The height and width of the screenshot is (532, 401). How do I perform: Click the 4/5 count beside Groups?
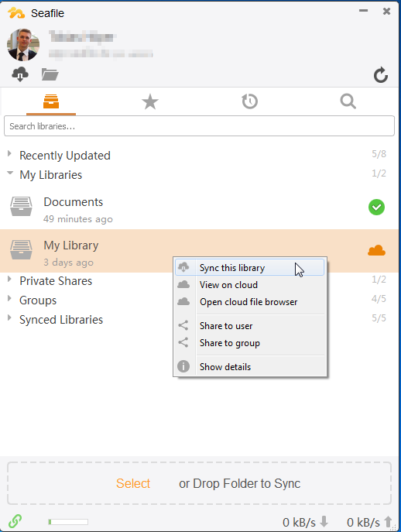379,299
